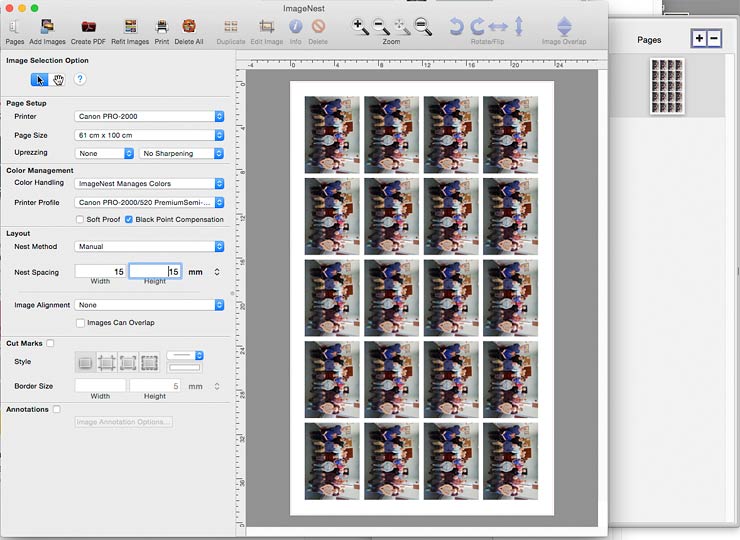Choose the first cut mark style icon
This screenshot has height=540, width=740.
point(85,363)
